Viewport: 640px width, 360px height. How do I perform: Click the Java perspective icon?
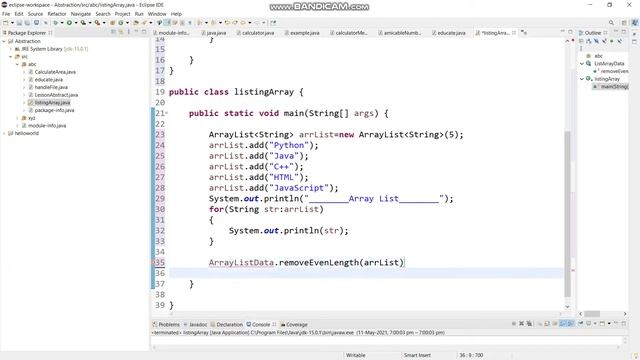tap(635, 23)
